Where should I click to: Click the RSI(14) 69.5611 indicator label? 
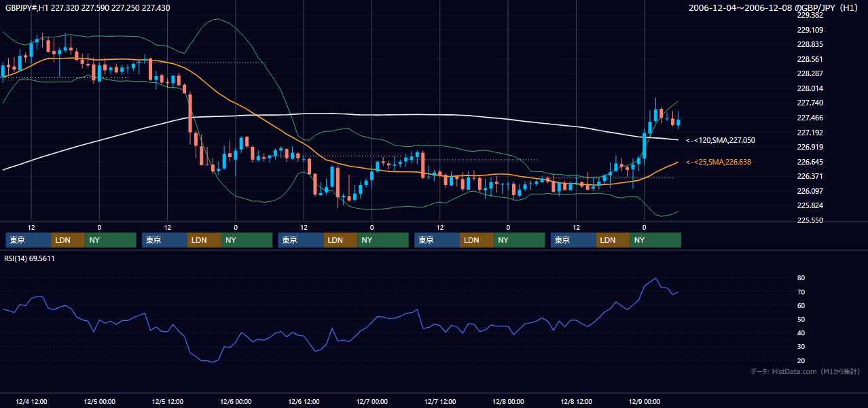coord(30,258)
